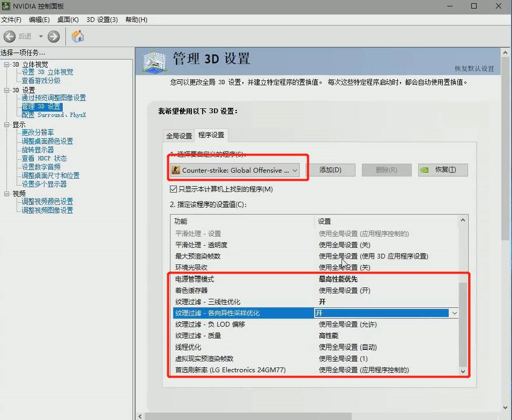512x420 pixels.
Task: Open 调整视频图像设置 task
Action: [47, 210]
